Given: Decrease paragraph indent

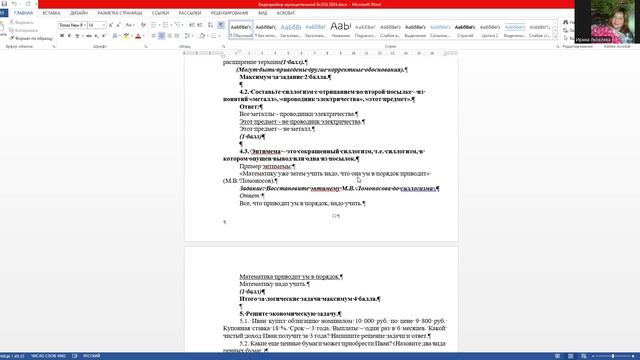Looking at the screenshot, I should coord(192,25).
